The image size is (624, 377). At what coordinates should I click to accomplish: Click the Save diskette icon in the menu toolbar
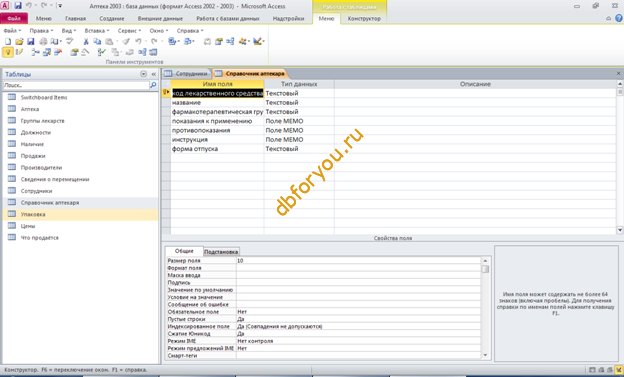tap(31, 41)
